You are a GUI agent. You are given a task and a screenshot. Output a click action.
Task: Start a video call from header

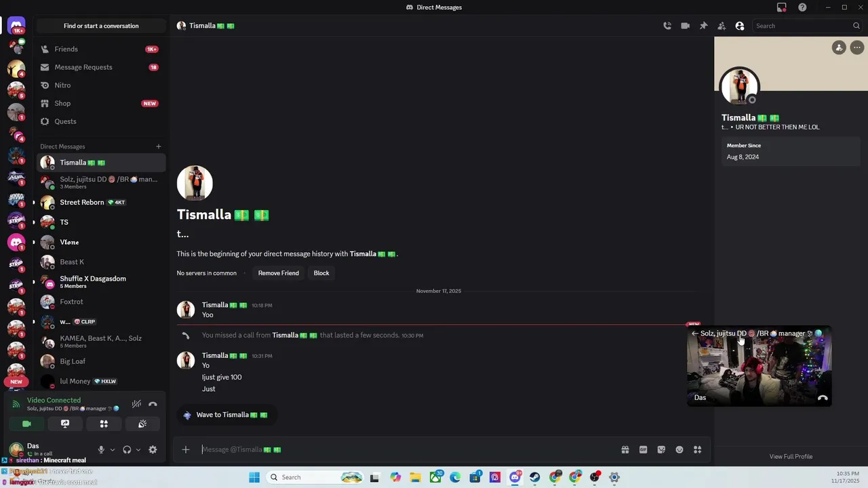pyautogui.click(x=686, y=26)
